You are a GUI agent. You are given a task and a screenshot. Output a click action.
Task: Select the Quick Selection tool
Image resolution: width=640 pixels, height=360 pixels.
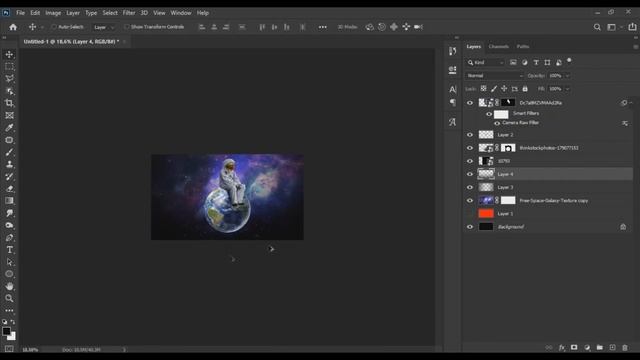9,91
